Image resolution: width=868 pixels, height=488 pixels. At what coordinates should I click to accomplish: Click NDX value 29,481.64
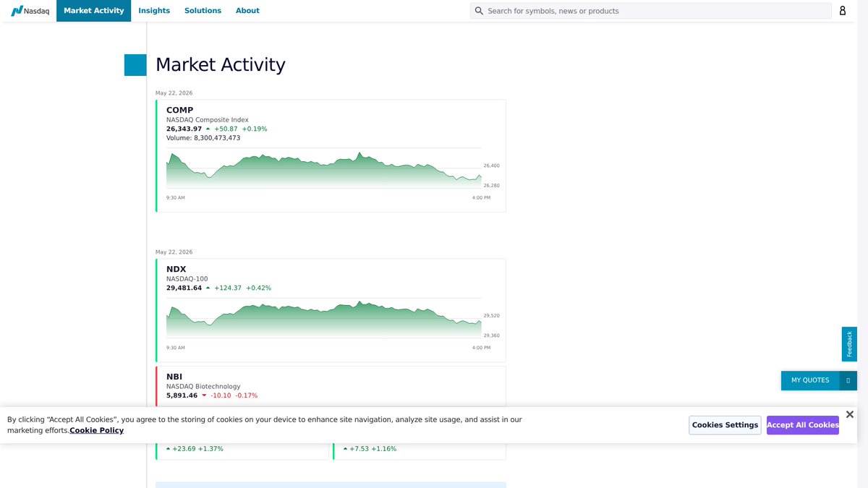point(184,288)
